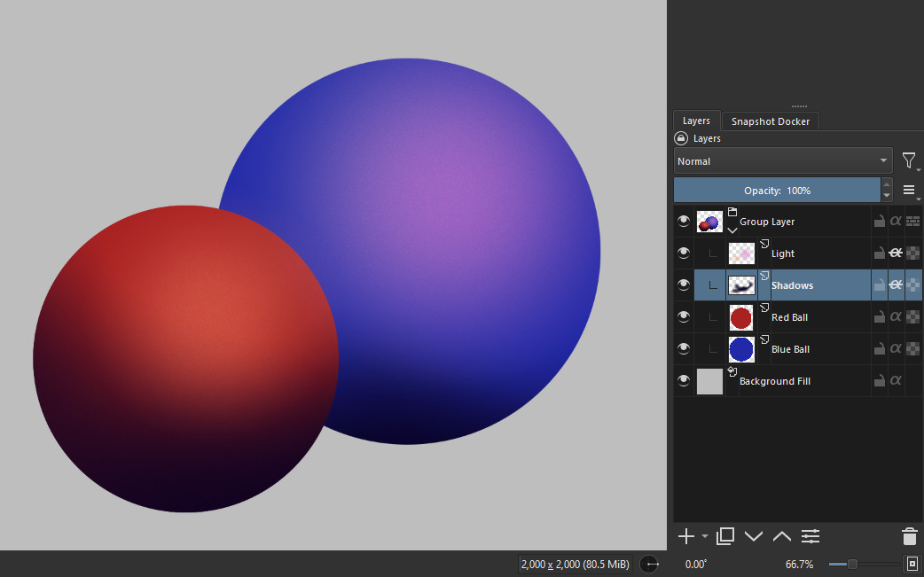Viewport: 924px width, 577px height.
Task: Click the add new layer plus icon
Action: [685, 536]
